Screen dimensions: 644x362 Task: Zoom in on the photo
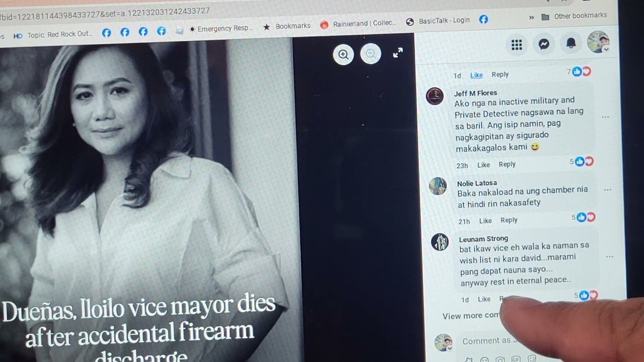(x=344, y=54)
